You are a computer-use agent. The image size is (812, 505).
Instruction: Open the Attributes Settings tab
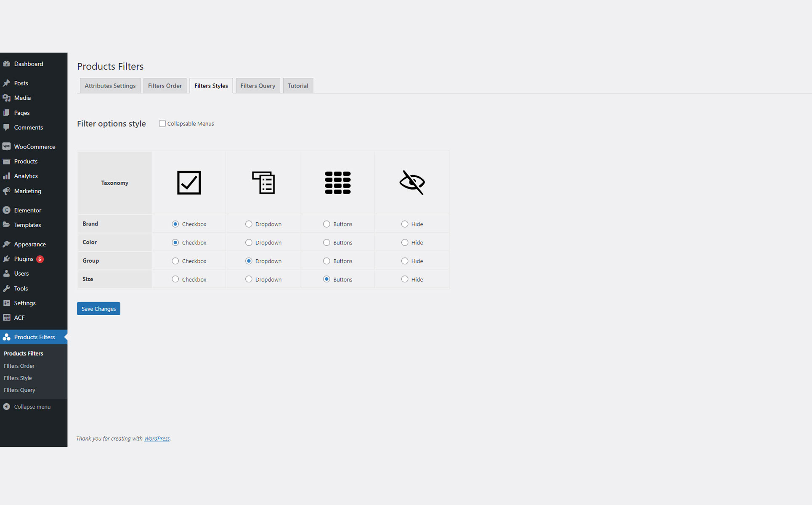pos(110,86)
